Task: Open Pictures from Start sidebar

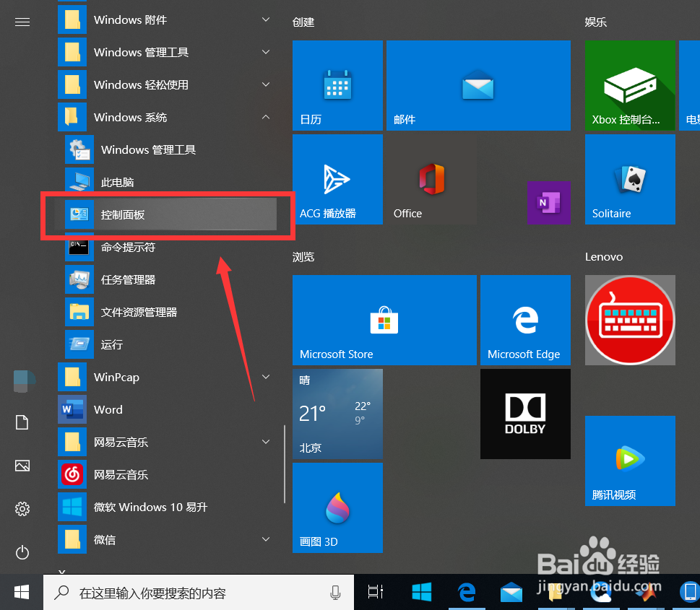Action: click(x=22, y=466)
